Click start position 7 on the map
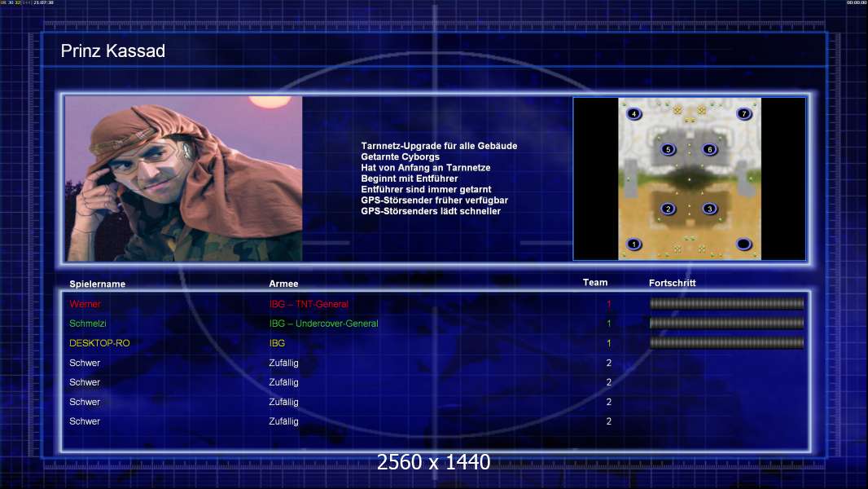Screen dimensions: 868x489 pyautogui.click(x=744, y=114)
